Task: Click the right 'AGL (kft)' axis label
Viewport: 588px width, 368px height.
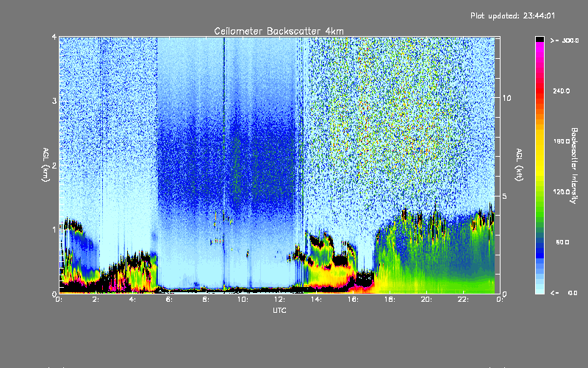Action: (x=519, y=165)
